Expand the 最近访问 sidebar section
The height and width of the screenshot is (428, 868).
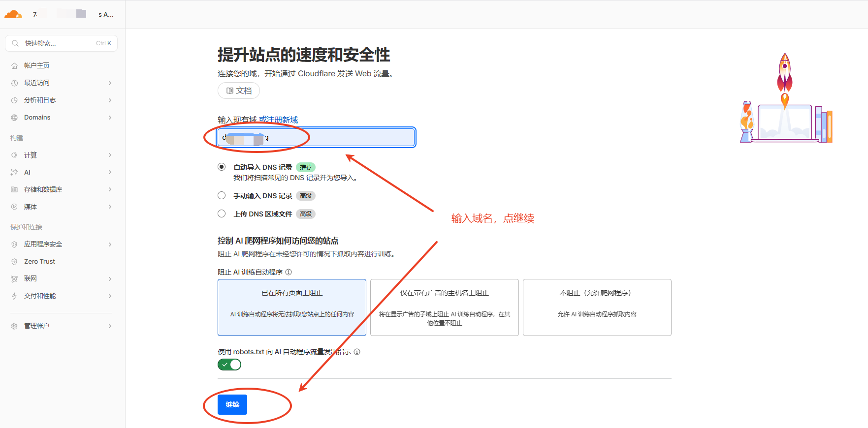[x=110, y=83]
